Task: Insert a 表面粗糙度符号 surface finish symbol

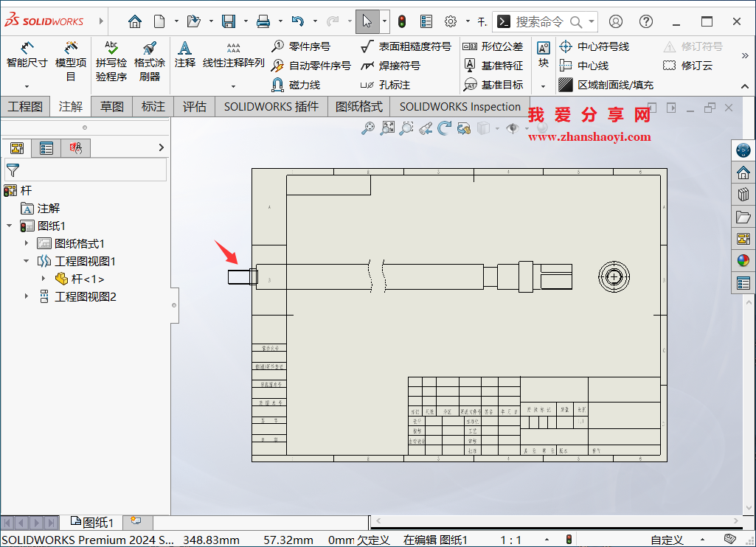Action: 412,46
